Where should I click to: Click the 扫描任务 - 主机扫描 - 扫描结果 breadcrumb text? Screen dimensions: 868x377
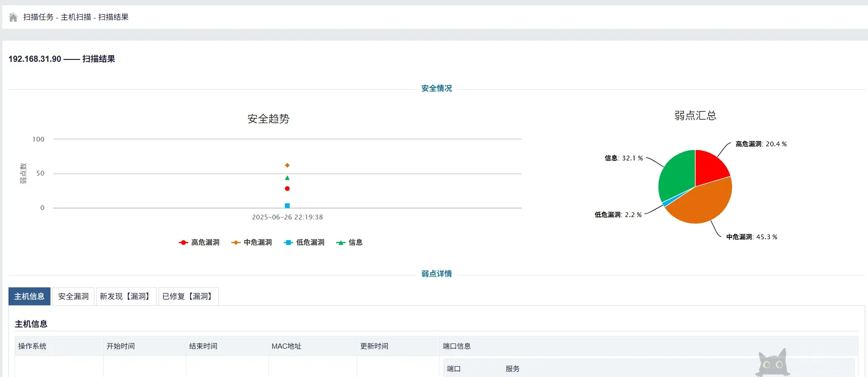(76, 17)
